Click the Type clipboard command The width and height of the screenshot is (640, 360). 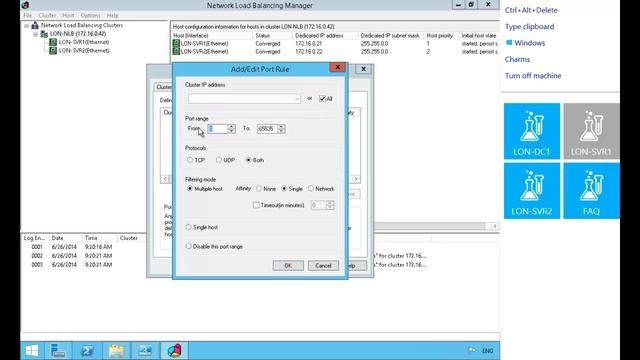point(529,27)
